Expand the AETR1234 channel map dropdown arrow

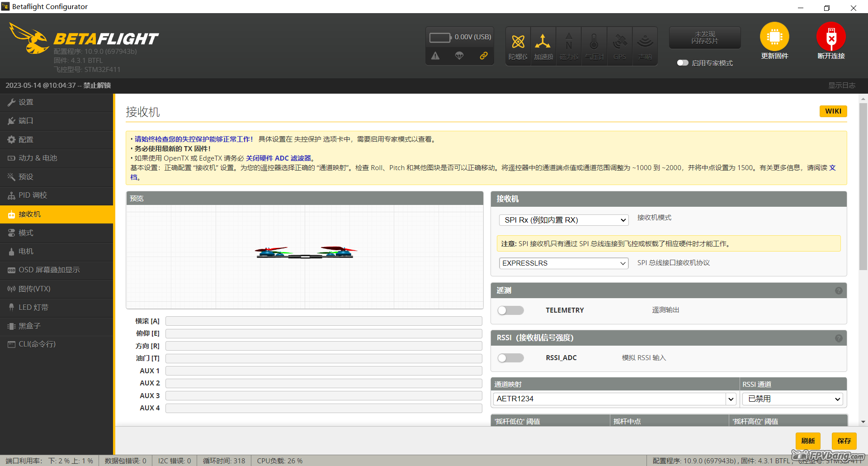[731, 399]
